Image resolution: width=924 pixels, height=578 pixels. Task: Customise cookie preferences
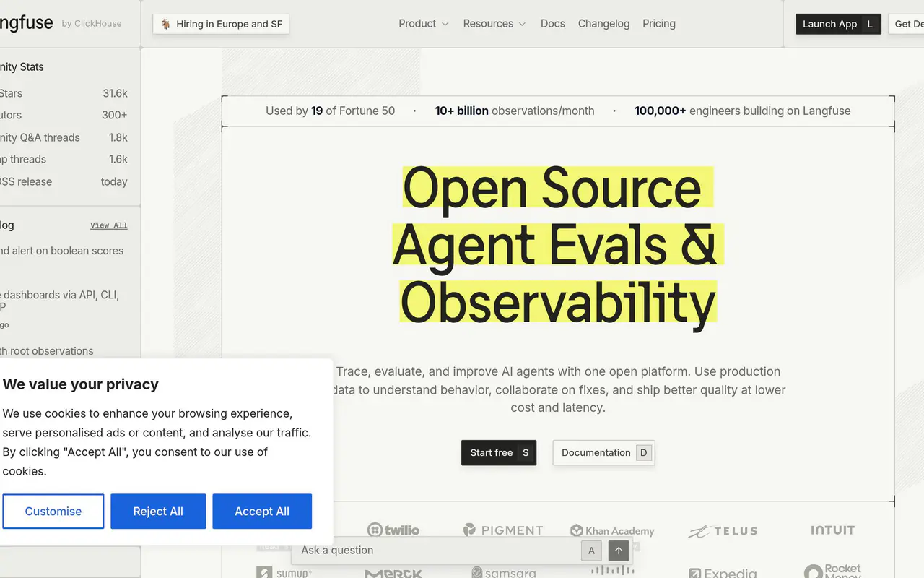click(x=53, y=512)
